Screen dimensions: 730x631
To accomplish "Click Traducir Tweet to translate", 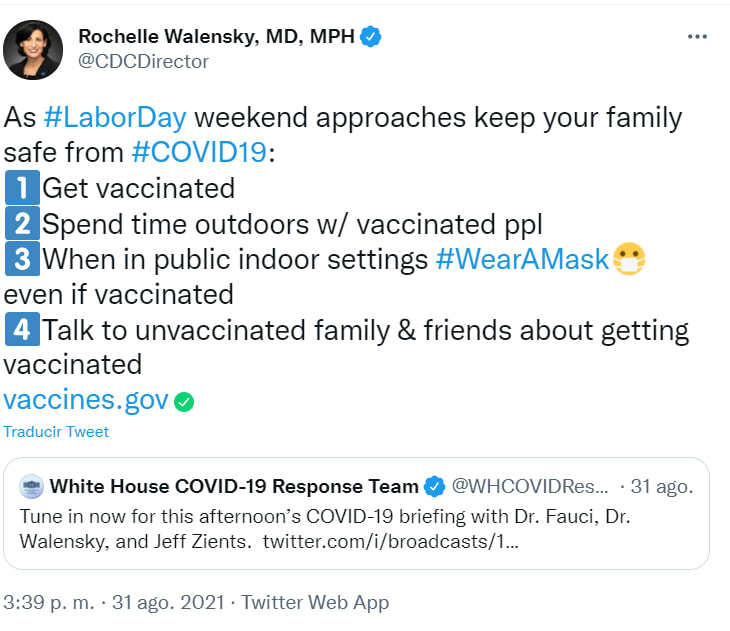I will pyautogui.click(x=56, y=432).
